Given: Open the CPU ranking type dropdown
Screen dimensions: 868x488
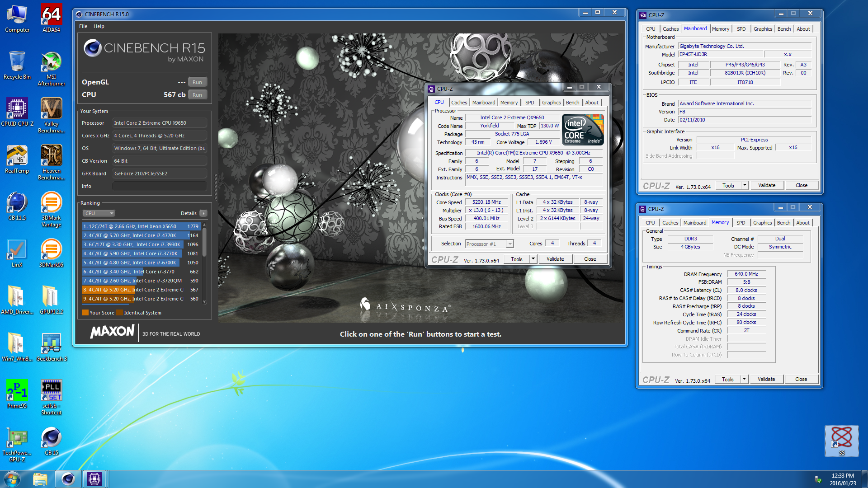Looking at the screenshot, I should click(99, 213).
